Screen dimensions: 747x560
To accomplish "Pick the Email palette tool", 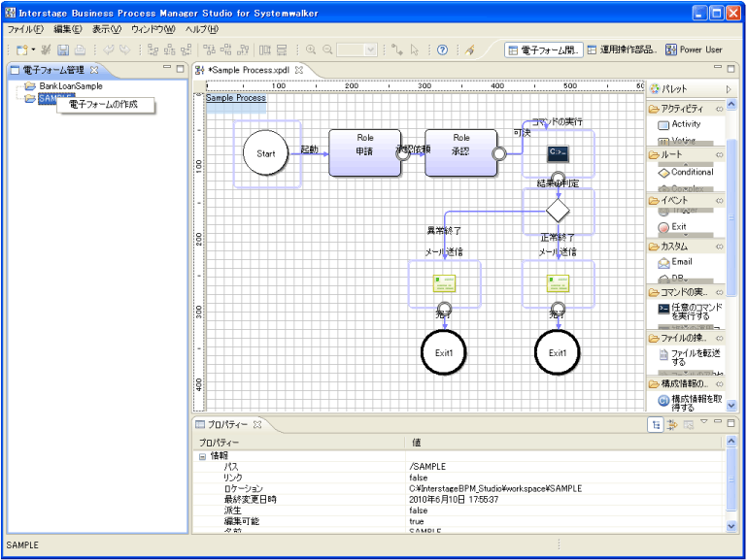I will [x=675, y=262].
